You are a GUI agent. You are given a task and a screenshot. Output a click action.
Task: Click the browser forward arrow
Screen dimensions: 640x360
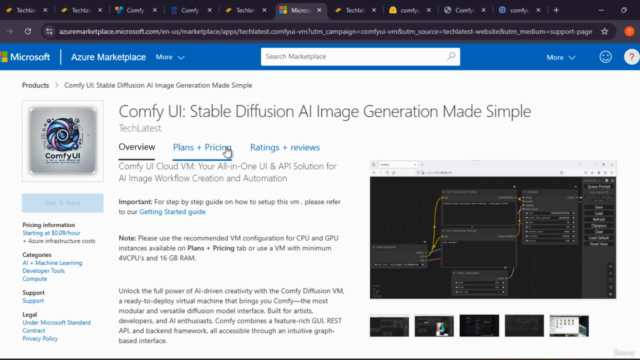pyautogui.click(x=10, y=31)
